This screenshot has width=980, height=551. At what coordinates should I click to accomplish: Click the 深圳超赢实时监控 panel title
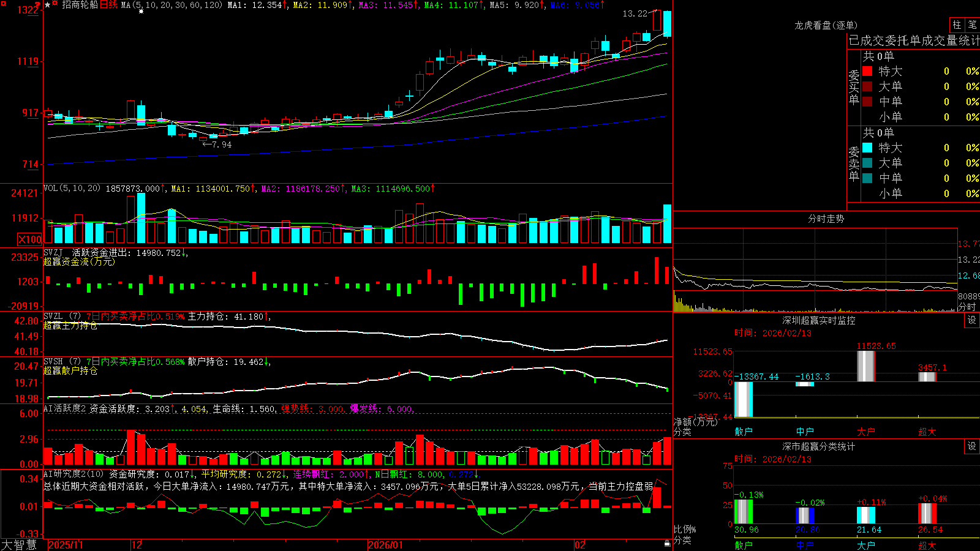click(x=819, y=320)
